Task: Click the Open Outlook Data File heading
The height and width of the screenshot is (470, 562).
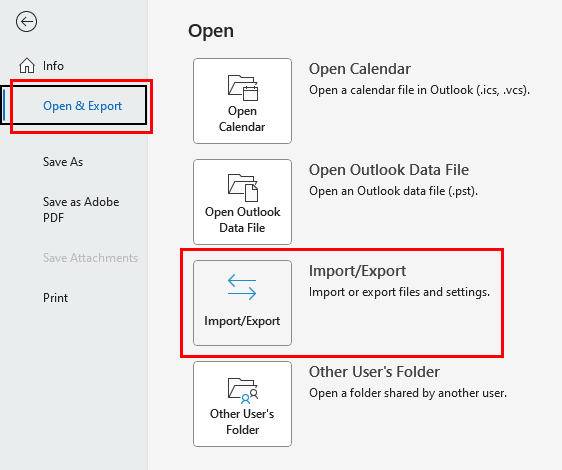Action: point(389,170)
